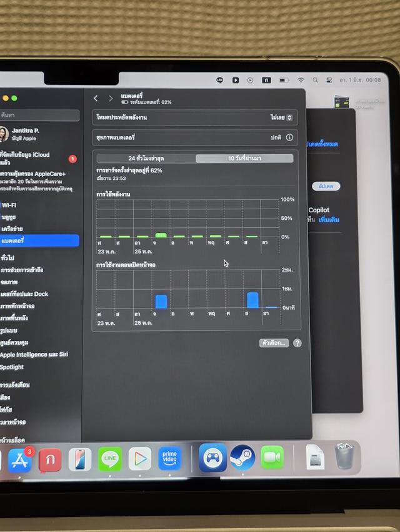The height and width of the screenshot is (532, 400).
Task: Click the 'อัปเดต' button in back window
Action: tap(326, 186)
